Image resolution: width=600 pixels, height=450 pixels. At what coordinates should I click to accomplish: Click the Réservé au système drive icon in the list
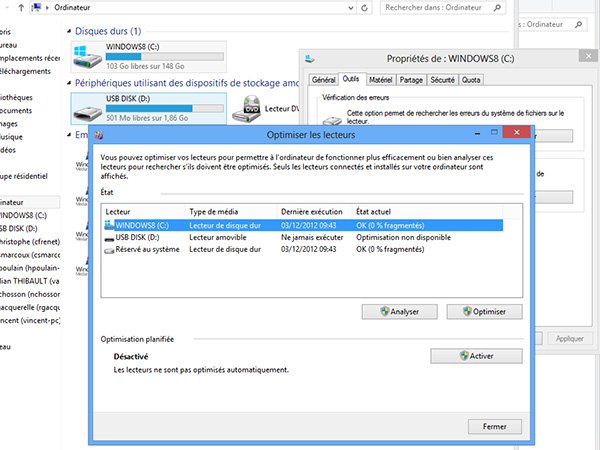pyautogui.click(x=109, y=250)
